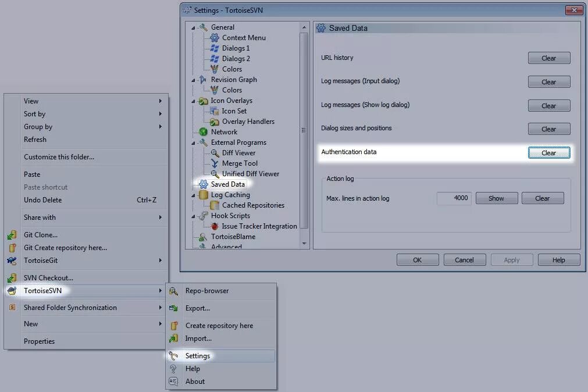
Task: Clear the Authentication data
Action: (549, 153)
